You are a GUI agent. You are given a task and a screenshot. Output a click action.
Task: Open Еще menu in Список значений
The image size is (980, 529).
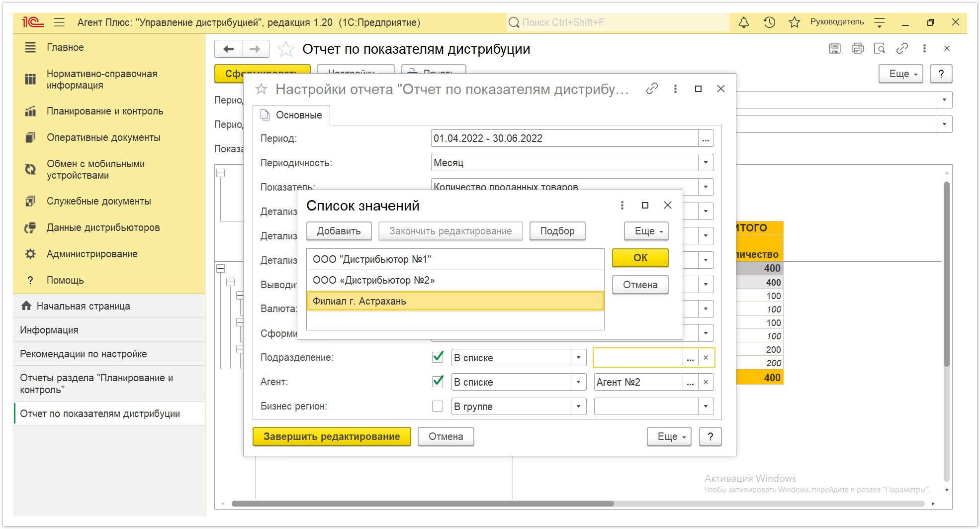tap(646, 231)
